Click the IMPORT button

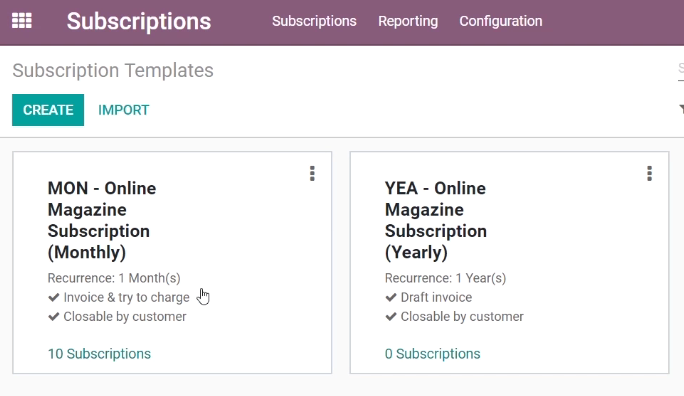[123, 110]
